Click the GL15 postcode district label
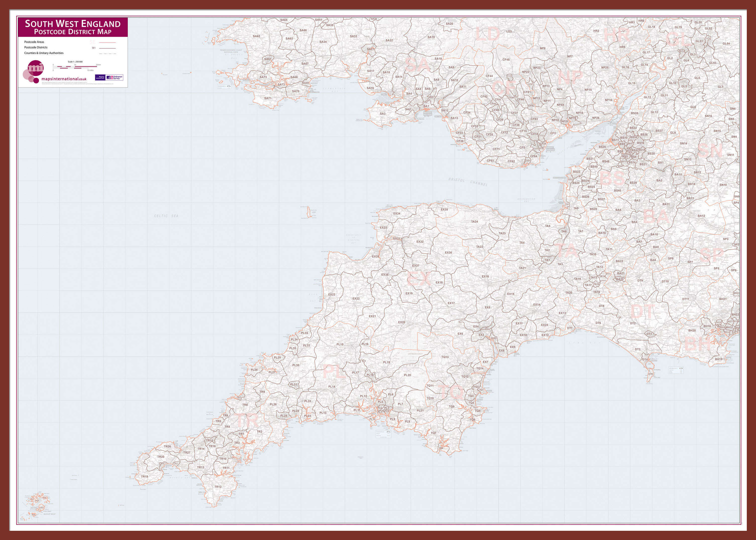Screen dimensions: 756x540 click(x=631, y=83)
